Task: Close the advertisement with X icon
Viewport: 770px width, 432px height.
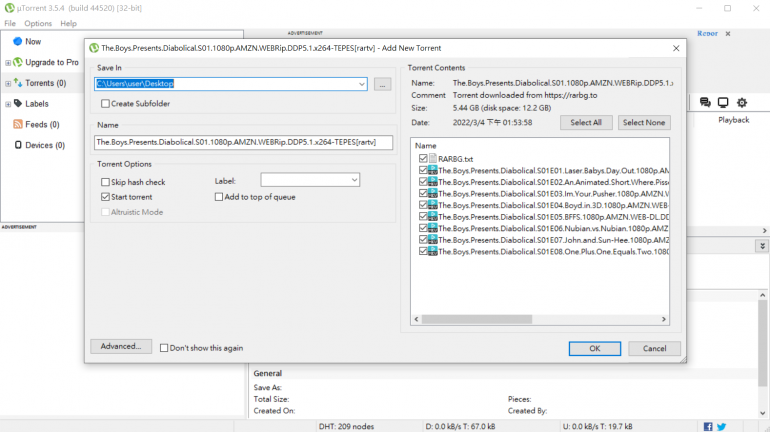Action: pos(728,33)
